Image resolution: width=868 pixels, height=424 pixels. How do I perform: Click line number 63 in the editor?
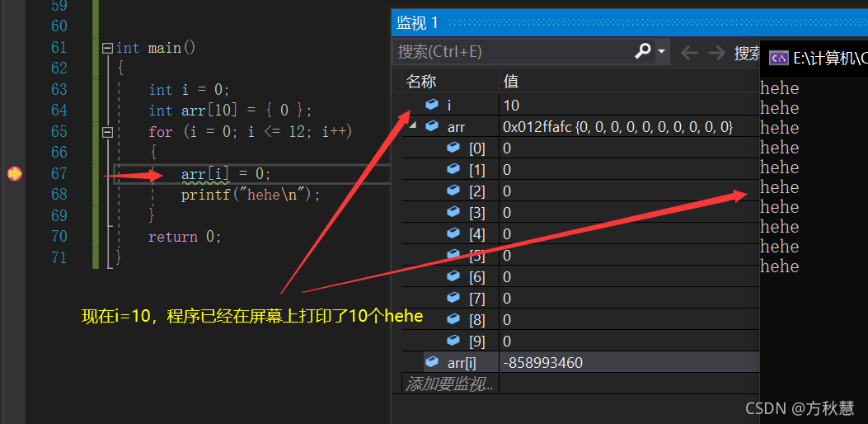(59, 89)
